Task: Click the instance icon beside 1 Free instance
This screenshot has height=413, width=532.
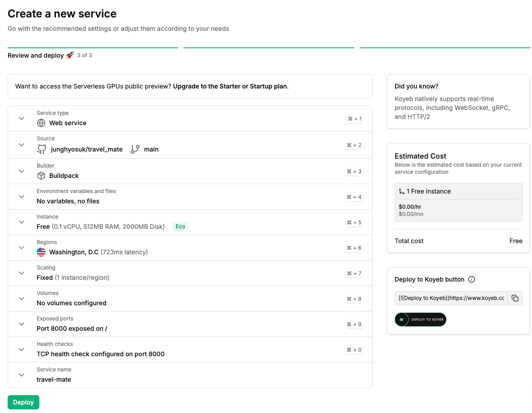Action: click(402, 191)
